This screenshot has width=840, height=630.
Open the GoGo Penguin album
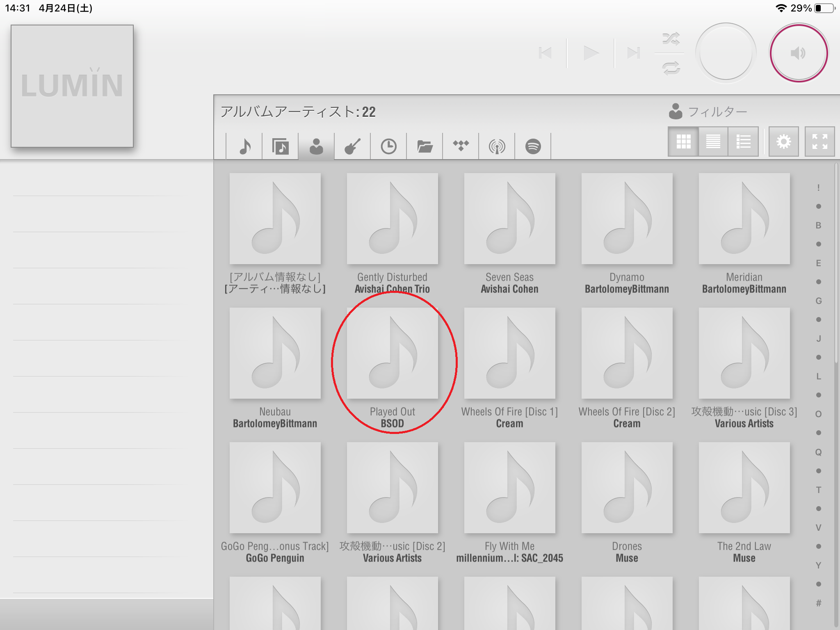[275, 488]
